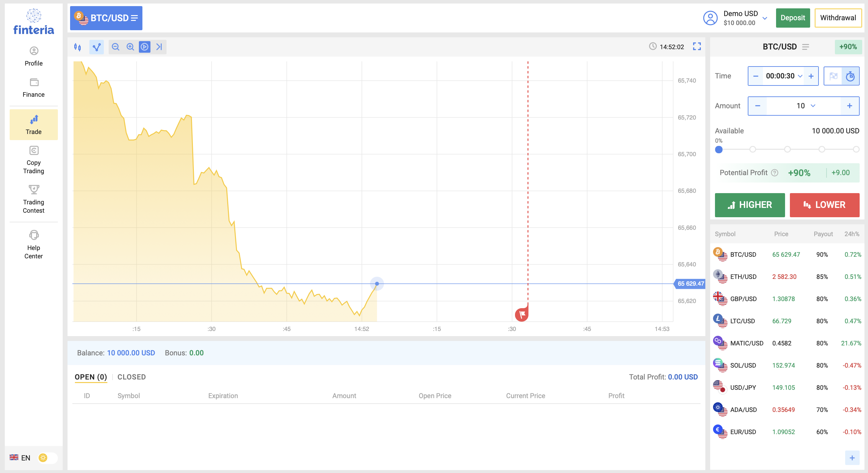
Task: Select the candlestick chart type icon
Action: pos(77,47)
